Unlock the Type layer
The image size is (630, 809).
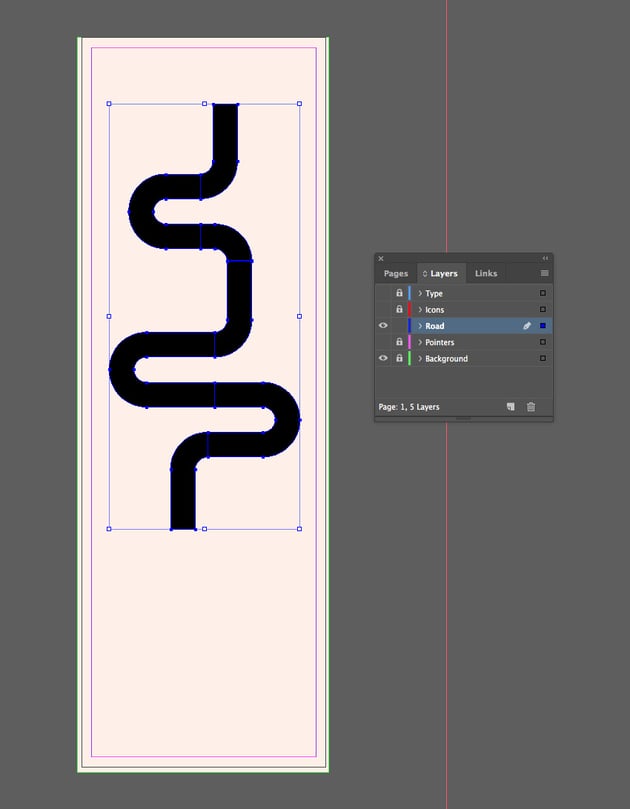pos(399,293)
